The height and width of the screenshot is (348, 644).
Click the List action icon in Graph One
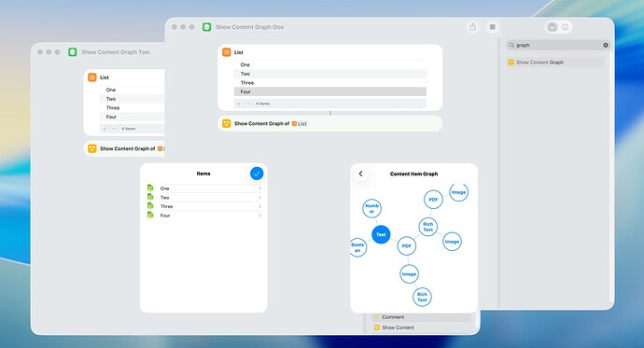pos(226,52)
